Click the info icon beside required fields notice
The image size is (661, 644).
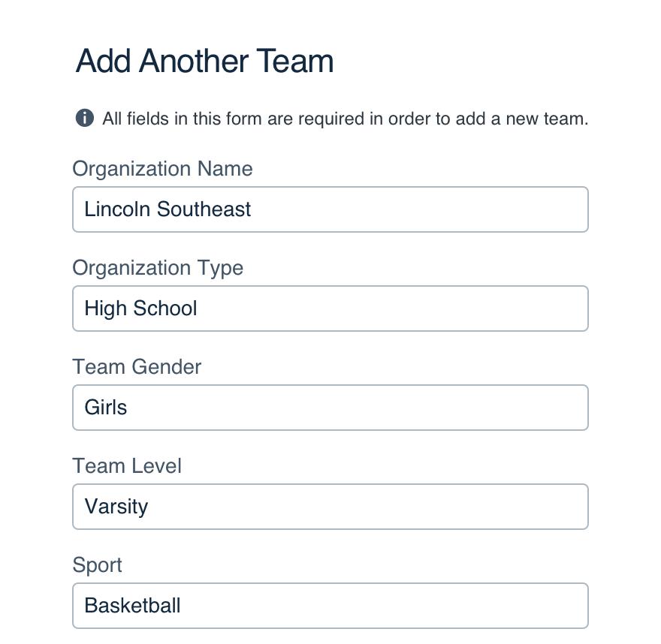[85, 118]
